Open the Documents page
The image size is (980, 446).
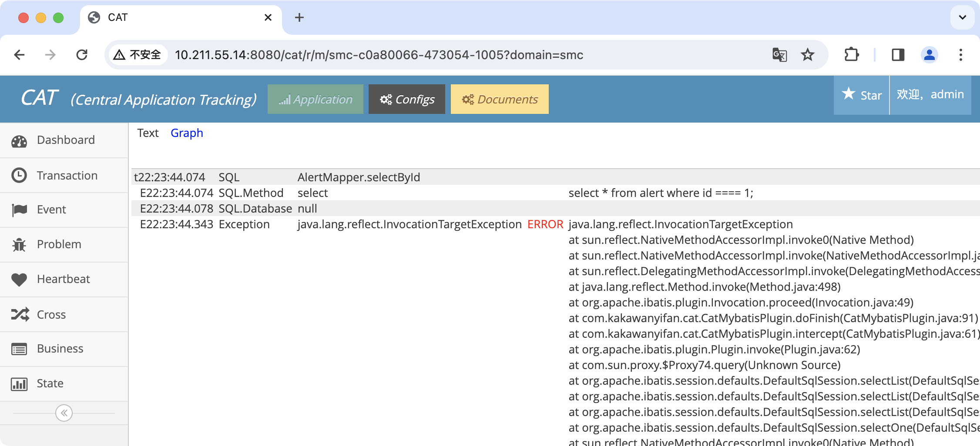500,100
